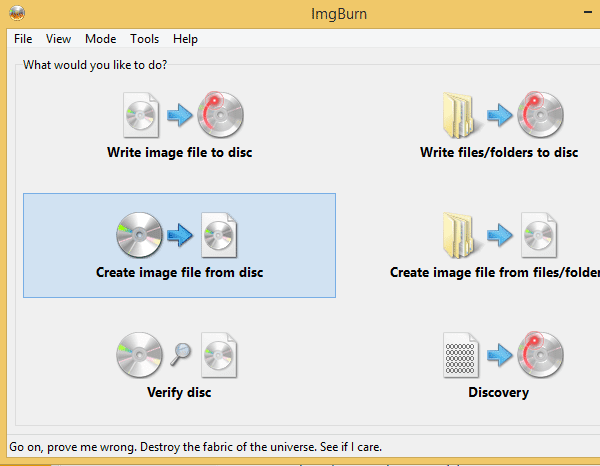The image size is (600, 466).
Task: Minimize the ImgBurn window
Action: click(588, 13)
